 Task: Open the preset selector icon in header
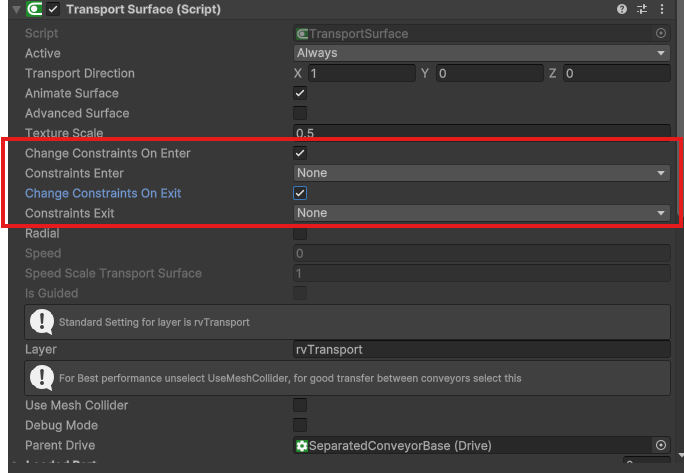(x=642, y=9)
